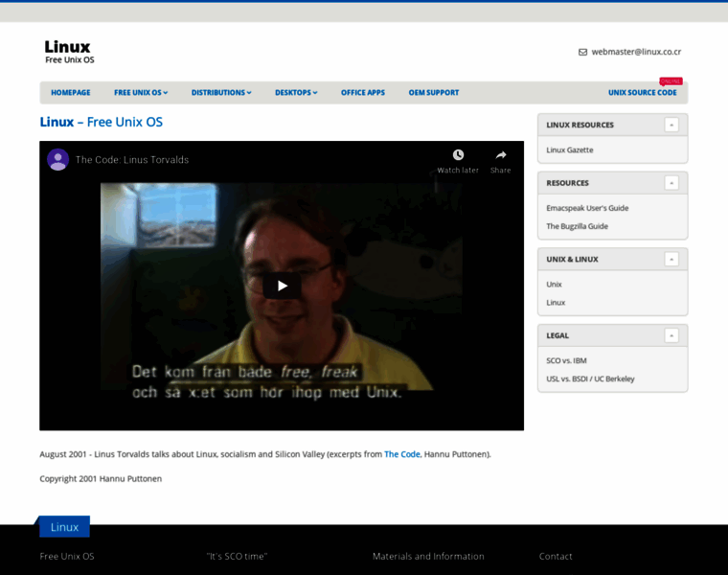
Task: Click the Copyright 2001 Hannu Puttonen text
Action: pyautogui.click(x=101, y=478)
